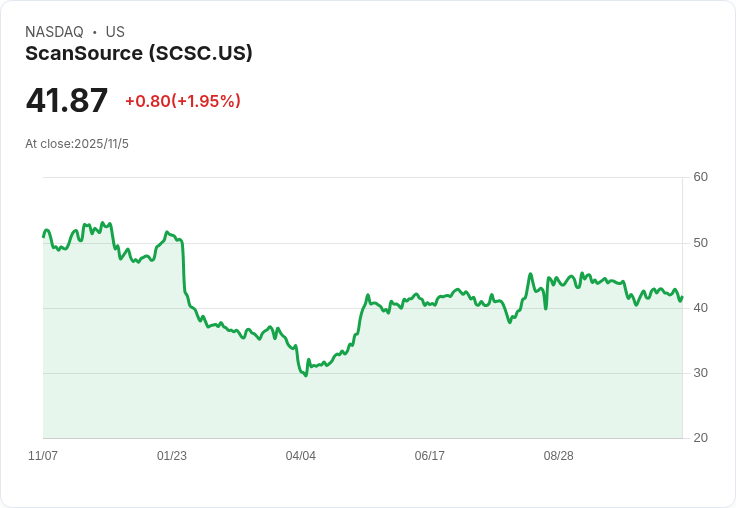Select the 06/17 date on the x-axis

tap(430, 456)
